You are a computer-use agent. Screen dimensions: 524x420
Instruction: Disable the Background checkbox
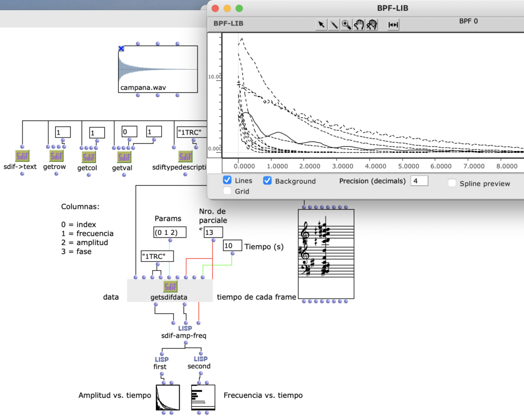click(268, 181)
